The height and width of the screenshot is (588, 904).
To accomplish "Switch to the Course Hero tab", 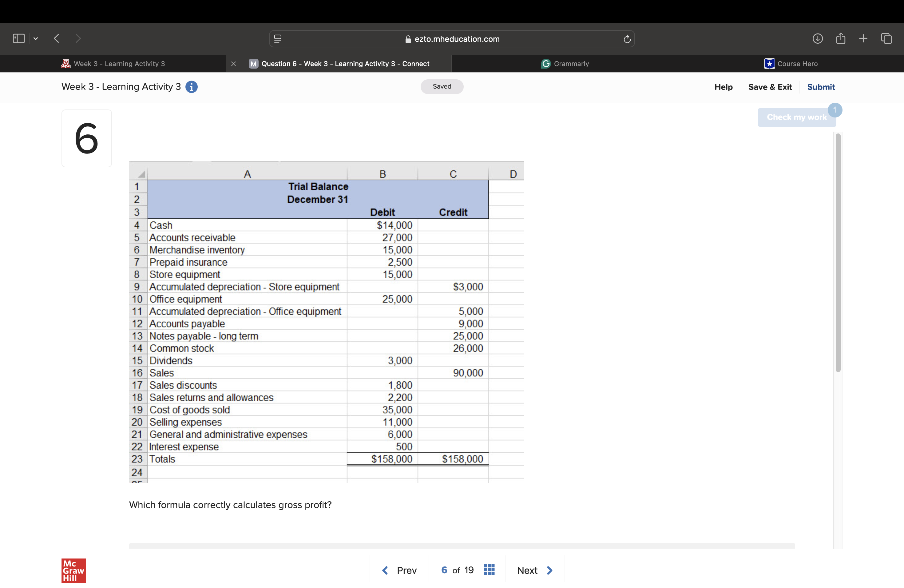I will (x=791, y=64).
